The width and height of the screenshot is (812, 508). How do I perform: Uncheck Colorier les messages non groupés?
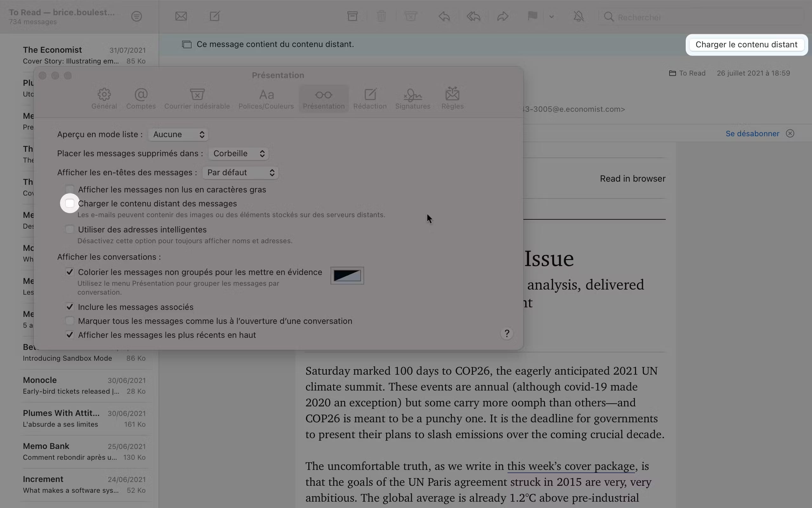pos(69,272)
